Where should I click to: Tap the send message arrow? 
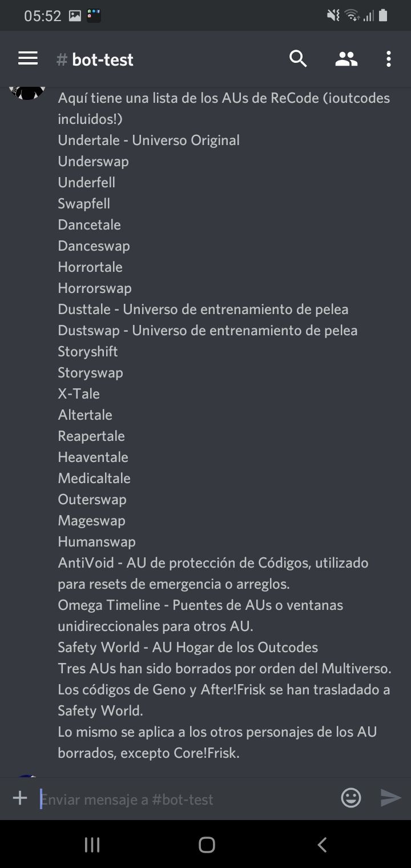391,798
